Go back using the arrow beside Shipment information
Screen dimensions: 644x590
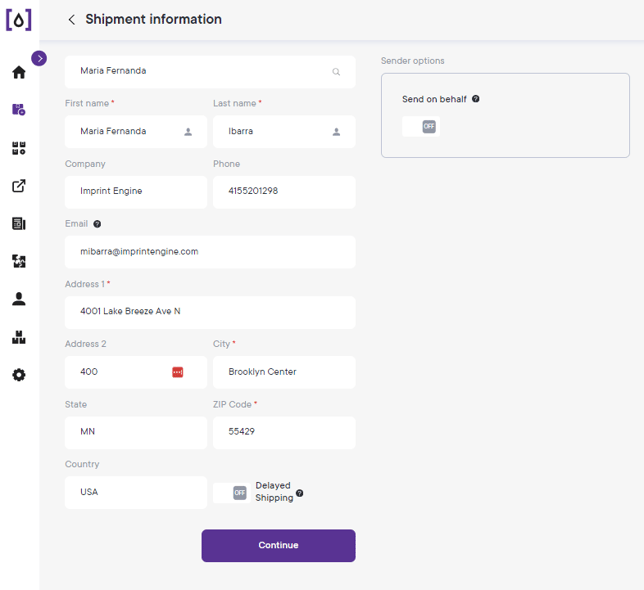pyautogui.click(x=71, y=19)
